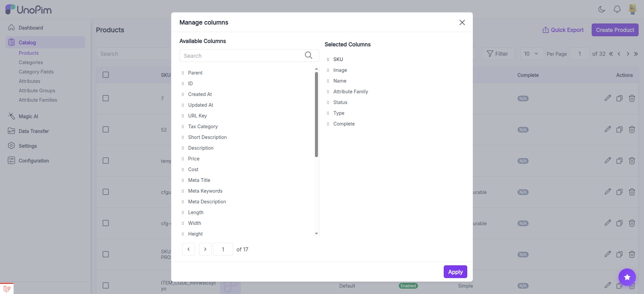The width and height of the screenshot is (644, 294).
Task: Click the scroll up arrow of Available Columns
Action: (x=316, y=69)
